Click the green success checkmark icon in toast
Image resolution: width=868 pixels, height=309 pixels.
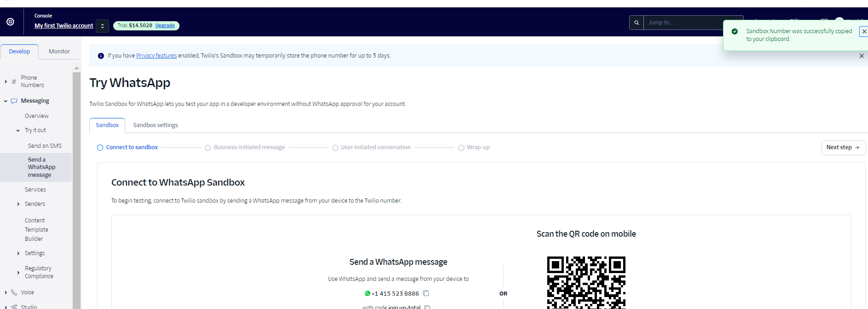(x=735, y=31)
